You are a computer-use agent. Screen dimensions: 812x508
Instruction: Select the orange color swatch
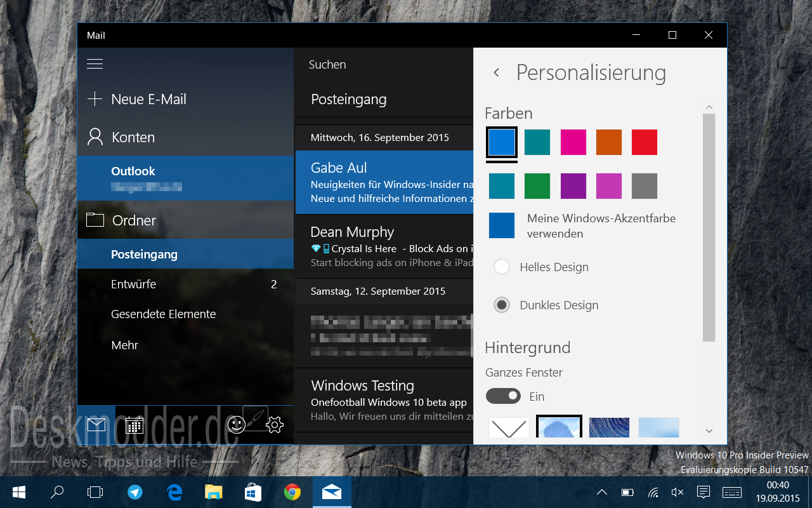[608, 142]
